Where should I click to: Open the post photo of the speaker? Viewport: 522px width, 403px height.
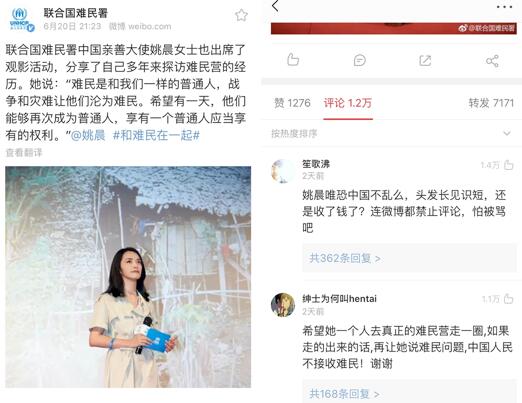pos(128,277)
